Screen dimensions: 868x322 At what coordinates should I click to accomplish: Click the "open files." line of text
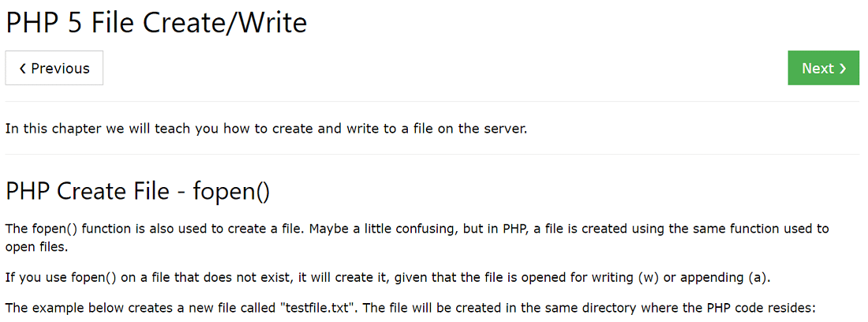[36, 247]
